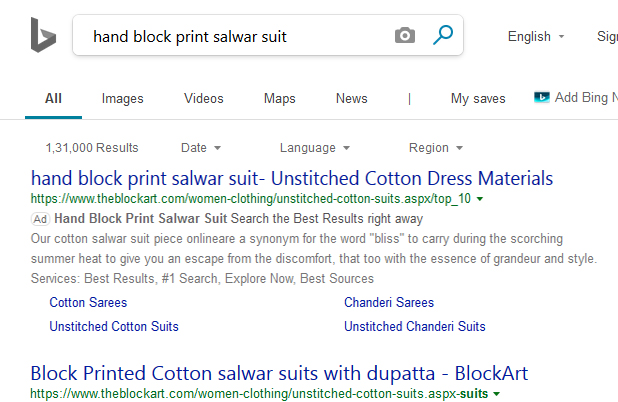Image resolution: width=618 pixels, height=402 pixels.
Task: Switch to the Videos tab
Action: point(204,99)
